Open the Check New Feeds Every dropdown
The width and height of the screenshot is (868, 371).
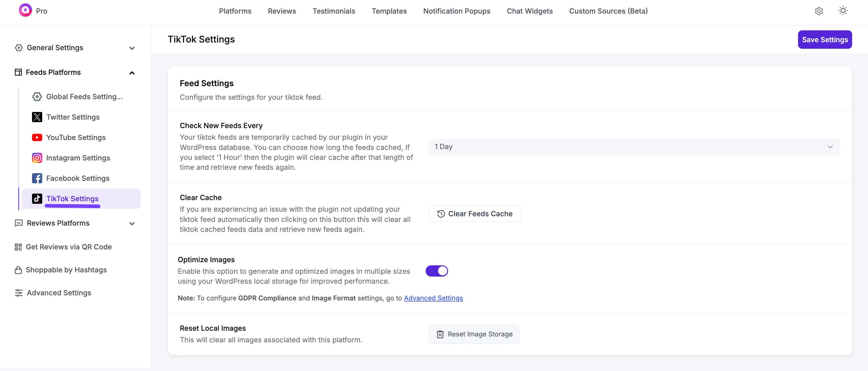coord(633,147)
